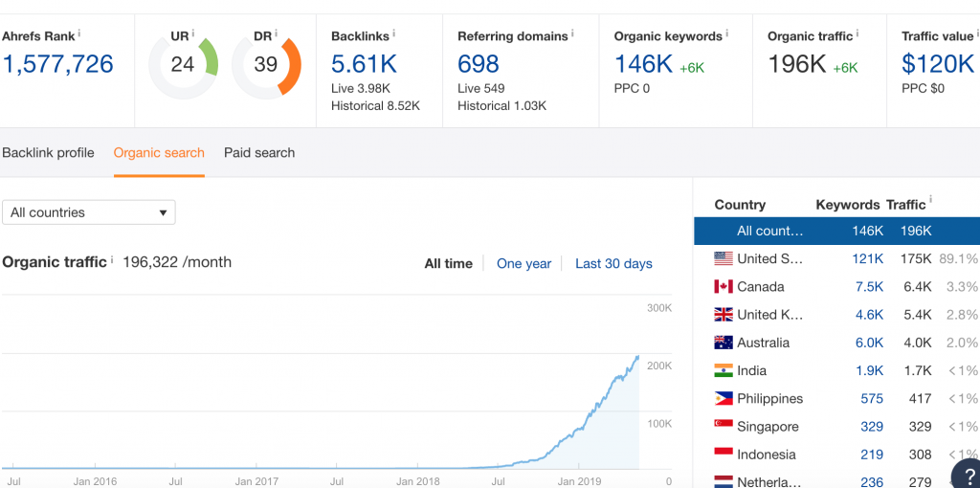Viewport: 980px width, 488px height.
Task: Click the Indonesia flag icon
Action: pyautogui.click(x=724, y=453)
